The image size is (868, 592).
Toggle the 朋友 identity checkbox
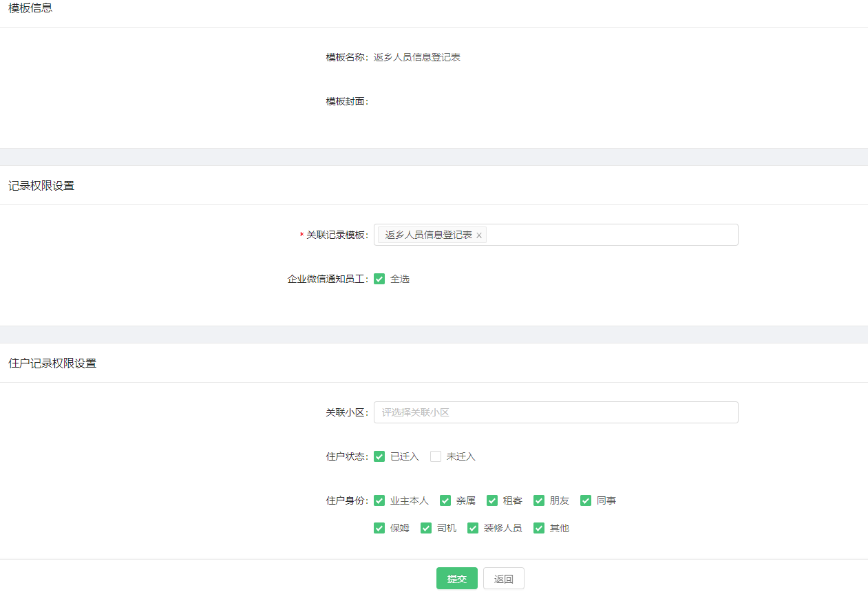coord(539,500)
